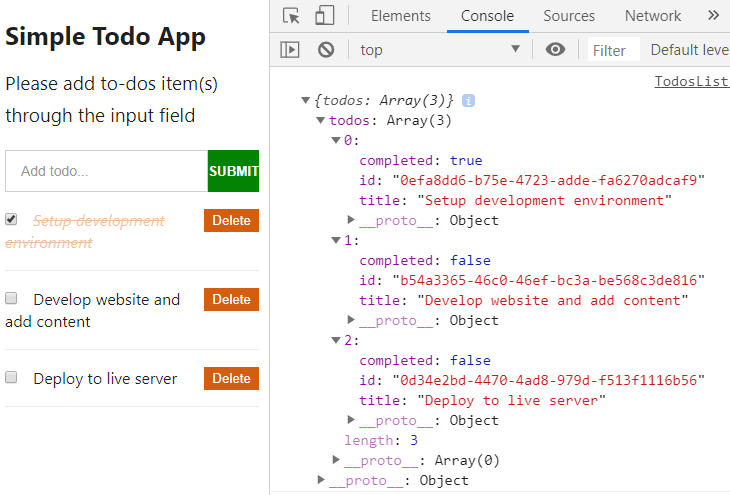The height and width of the screenshot is (495, 730).
Task: Expand the last __proto__: Object node
Action: 321,480
